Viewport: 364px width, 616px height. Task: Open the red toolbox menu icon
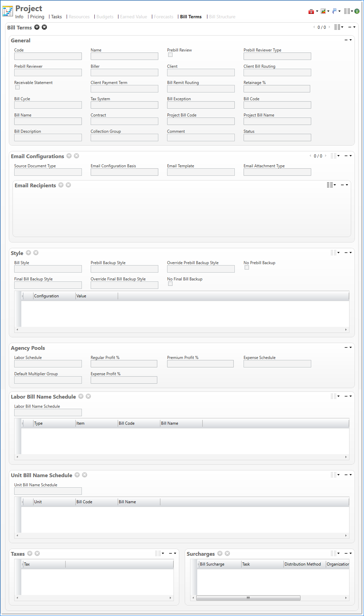pyautogui.click(x=311, y=12)
